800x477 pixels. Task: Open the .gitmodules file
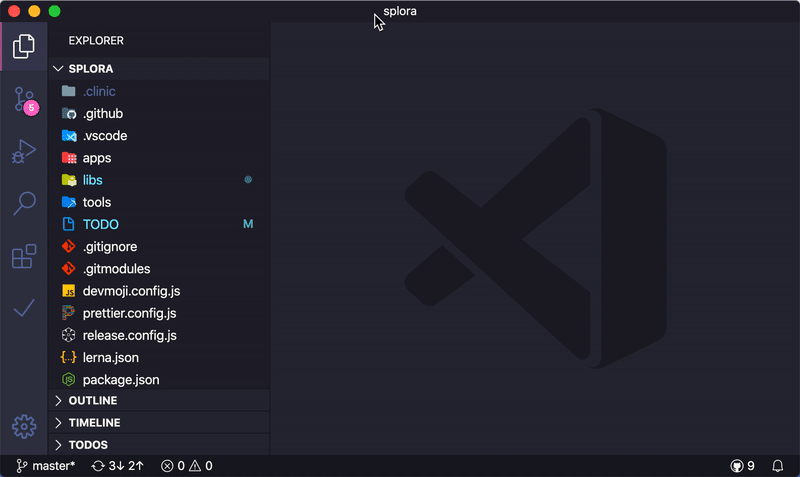pos(159,269)
